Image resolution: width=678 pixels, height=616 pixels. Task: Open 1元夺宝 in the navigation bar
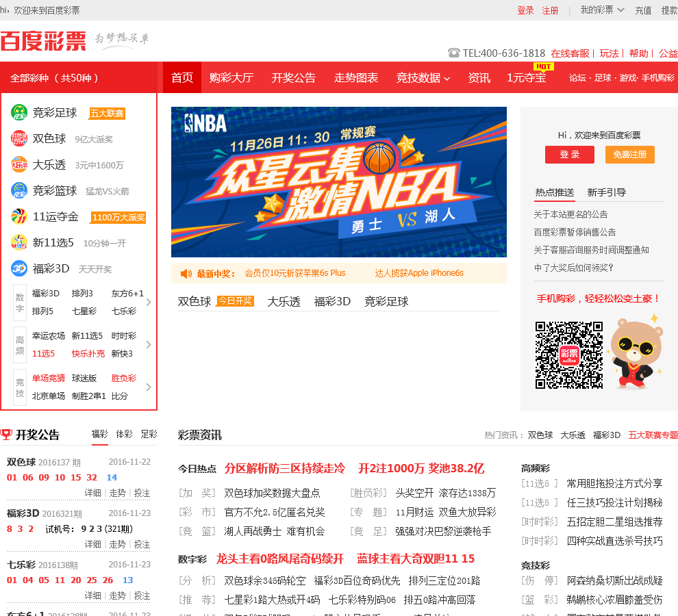(x=526, y=78)
